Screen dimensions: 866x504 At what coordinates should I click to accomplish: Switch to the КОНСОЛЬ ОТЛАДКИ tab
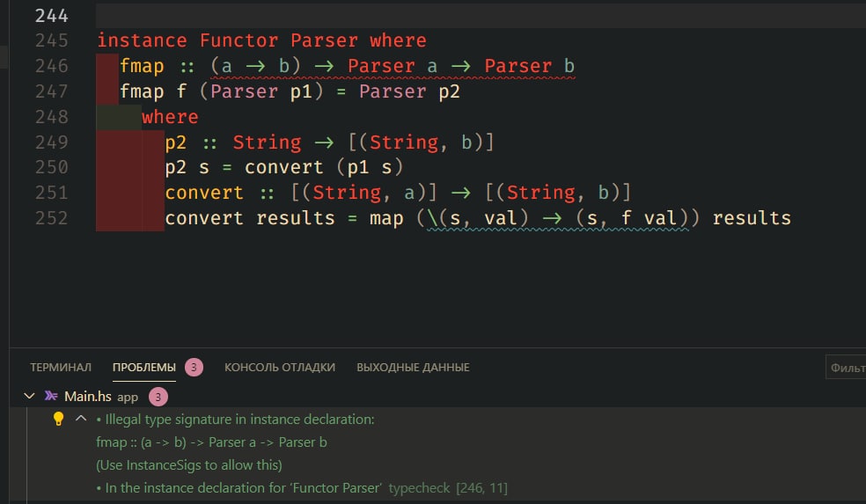[x=280, y=367]
